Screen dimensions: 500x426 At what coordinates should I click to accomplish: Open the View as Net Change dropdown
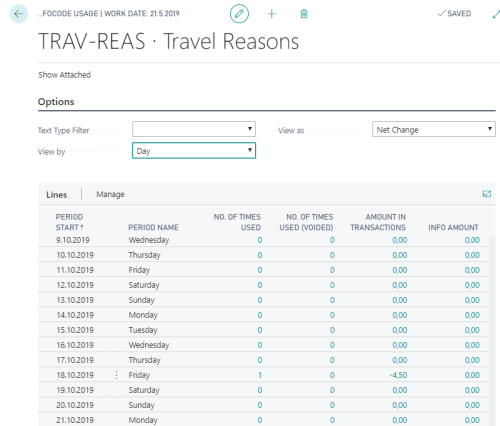(x=434, y=129)
